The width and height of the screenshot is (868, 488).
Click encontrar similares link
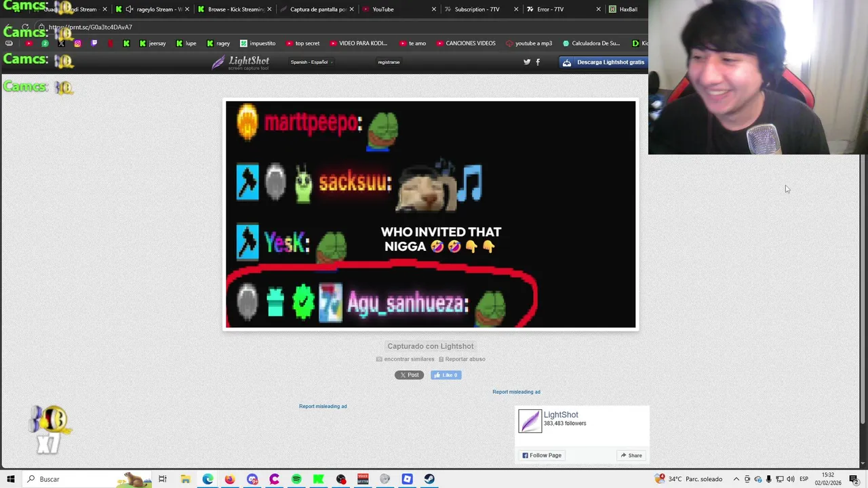click(x=406, y=359)
